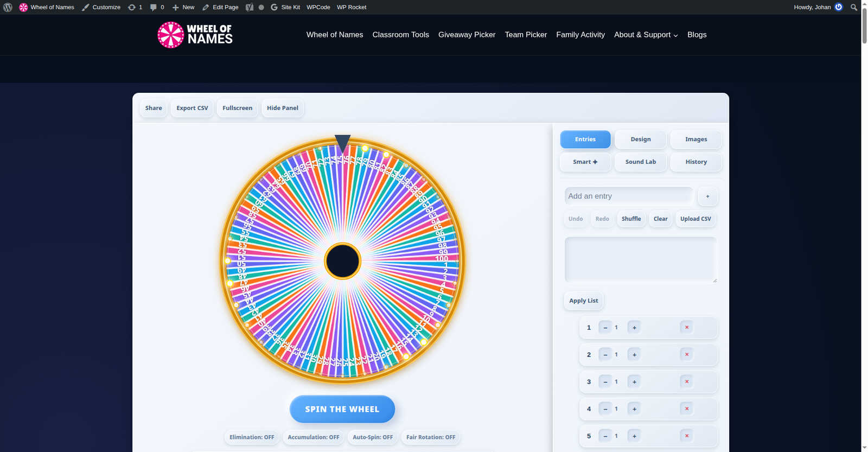
Task: Click the Howdy, Johan account avatar
Action: 839,7
